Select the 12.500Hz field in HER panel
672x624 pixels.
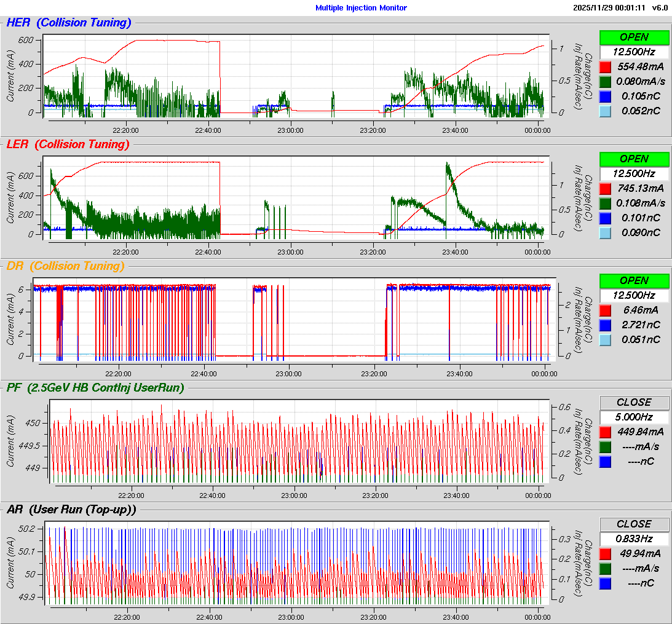point(634,52)
